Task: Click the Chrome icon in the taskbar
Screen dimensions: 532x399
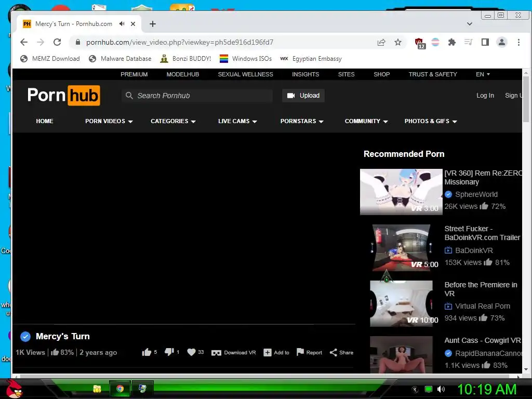Action: (120, 389)
